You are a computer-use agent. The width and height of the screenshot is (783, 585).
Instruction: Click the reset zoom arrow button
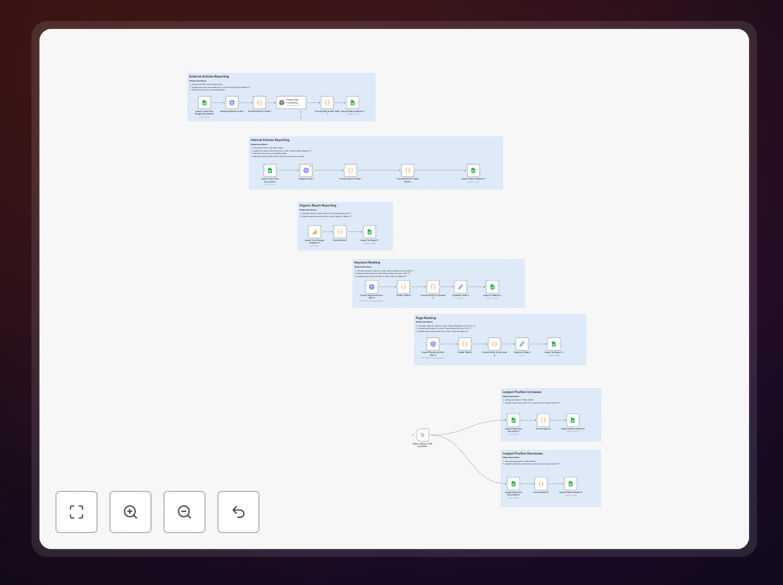(238, 512)
